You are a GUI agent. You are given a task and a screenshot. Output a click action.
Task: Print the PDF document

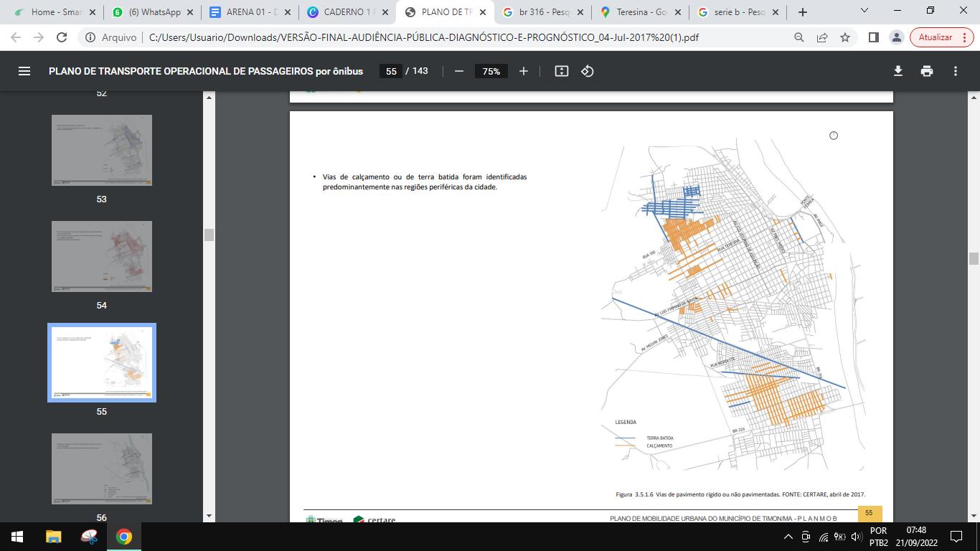pos(927,71)
